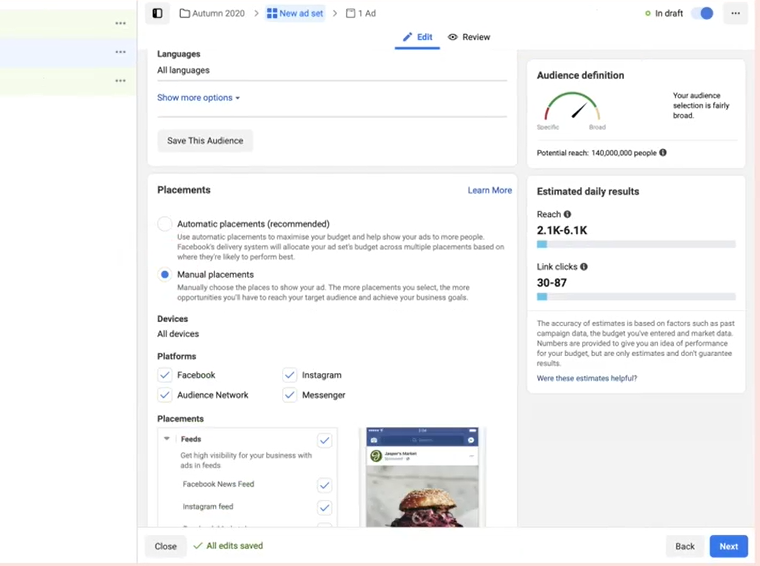The image size is (760, 566).
Task: Open Were these estimates helpful link
Action: (x=586, y=378)
